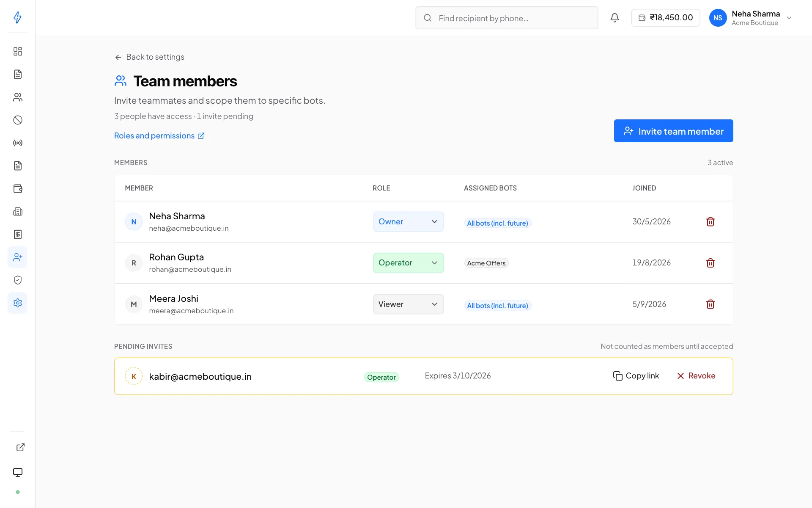Click the Meera Joshi name
The width and height of the screenshot is (812, 508).
point(173,299)
